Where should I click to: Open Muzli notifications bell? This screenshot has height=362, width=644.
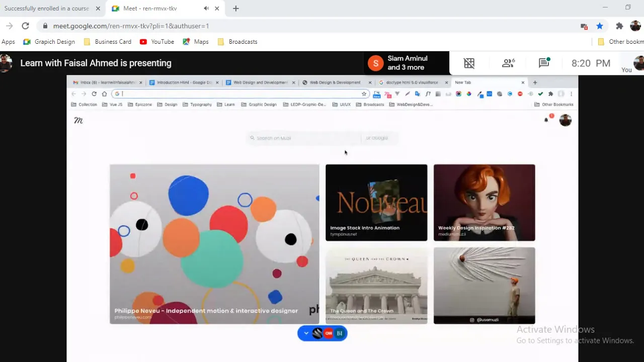tap(546, 120)
